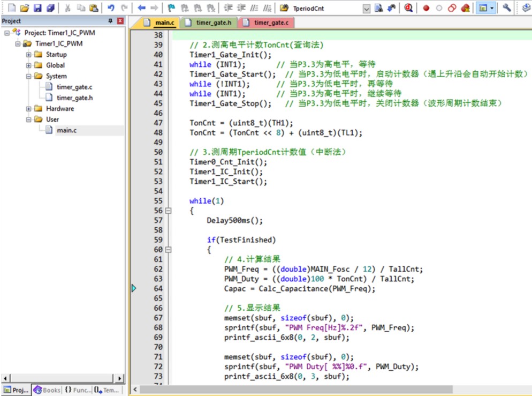Click the project panel scroll-right arrow
The height and width of the screenshot is (396, 532).
click(x=119, y=378)
